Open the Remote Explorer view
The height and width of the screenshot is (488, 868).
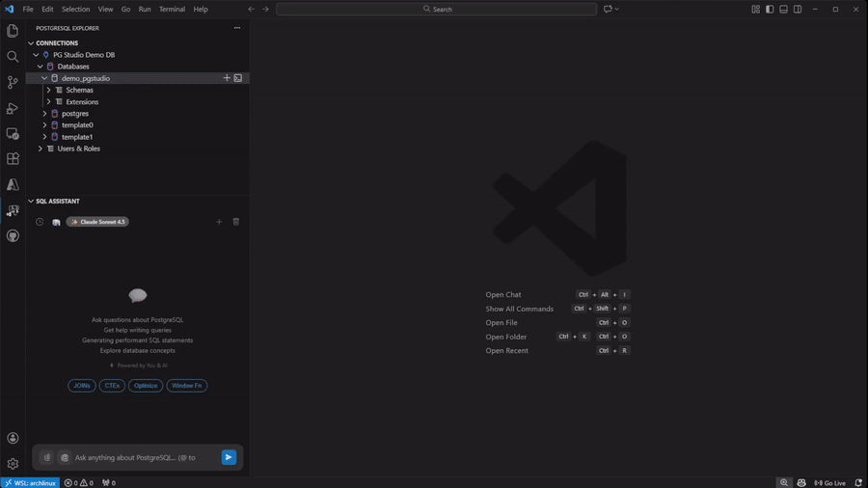pos(13,133)
